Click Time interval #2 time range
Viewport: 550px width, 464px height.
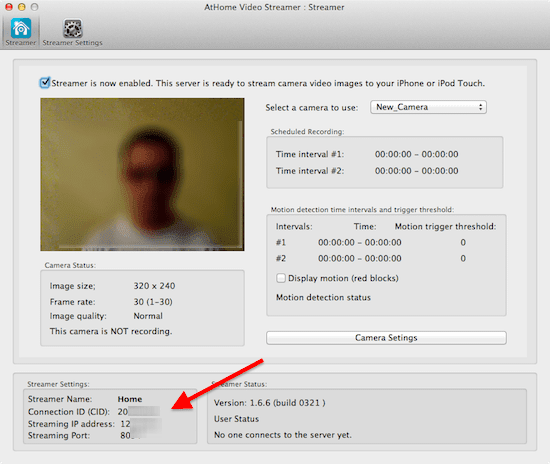coord(416,171)
